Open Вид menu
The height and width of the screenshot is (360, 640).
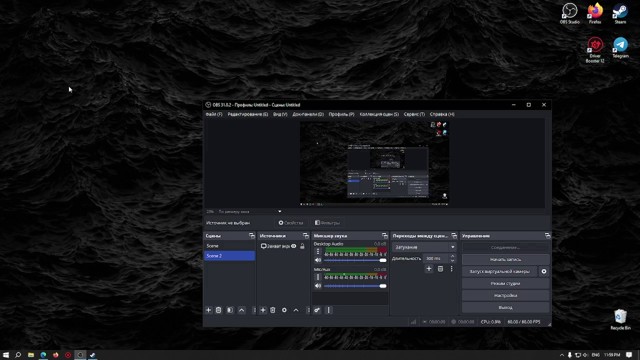[x=280, y=114]
